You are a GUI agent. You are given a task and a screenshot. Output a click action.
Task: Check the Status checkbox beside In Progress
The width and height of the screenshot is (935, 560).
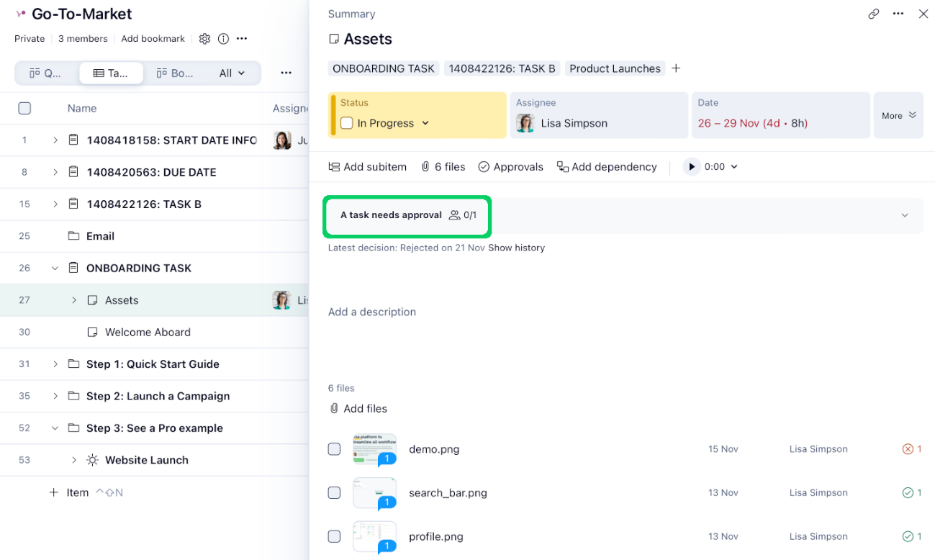[x=346, y=123]
